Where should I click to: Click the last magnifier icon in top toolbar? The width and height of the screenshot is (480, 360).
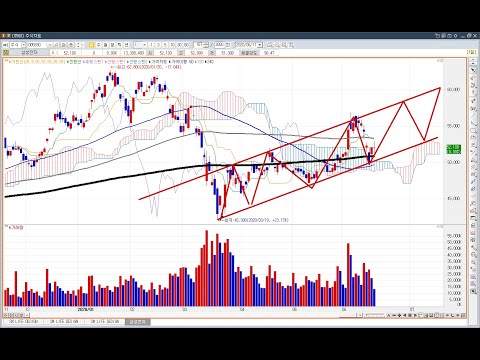click(291, 45)
